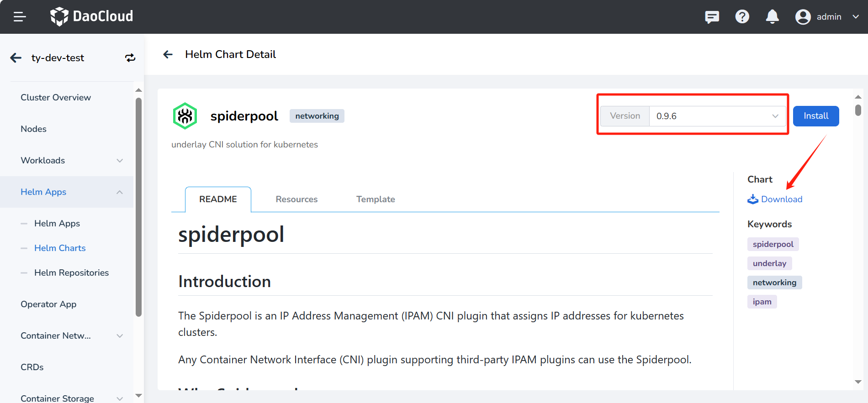Switch cluster using the swap icon
Image resolution: width=868 pixels, height=403 pixels.
[130, 58]
